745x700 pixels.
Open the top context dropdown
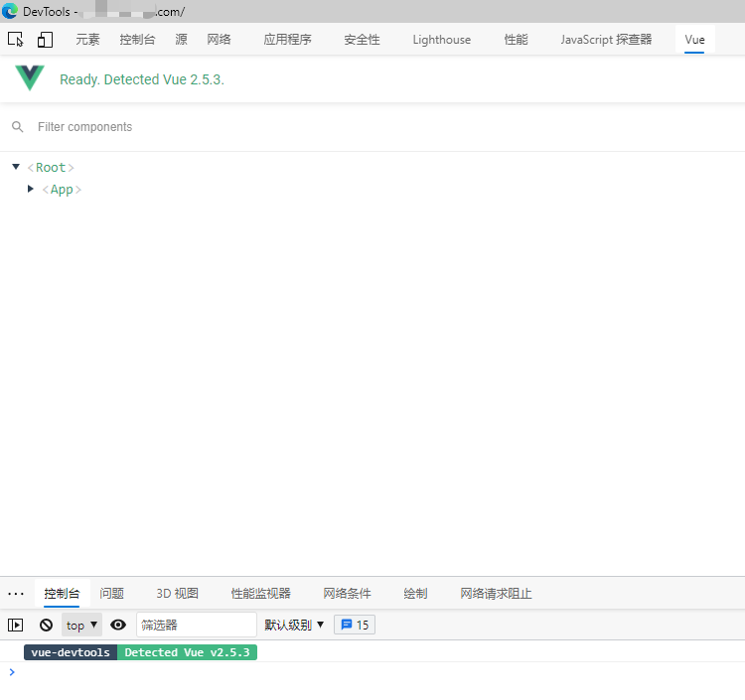81,625
